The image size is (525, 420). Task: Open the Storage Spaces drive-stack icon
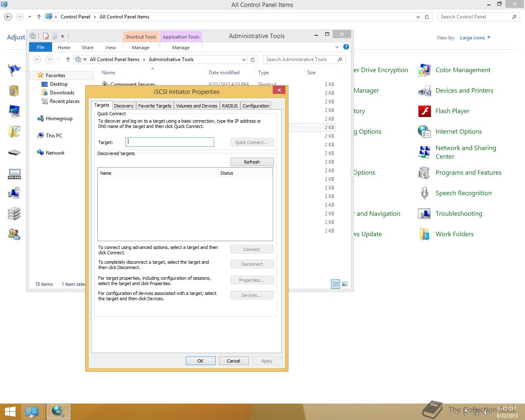[x=14, y=214]
